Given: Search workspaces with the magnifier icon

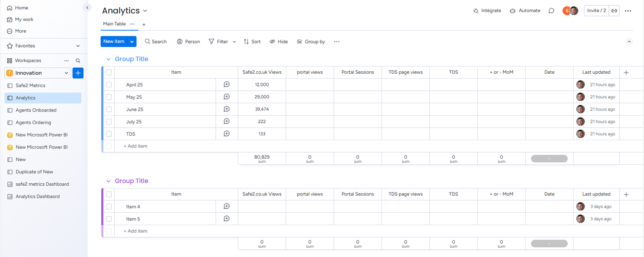Looking at the screenshot, I should click(78, 61).
